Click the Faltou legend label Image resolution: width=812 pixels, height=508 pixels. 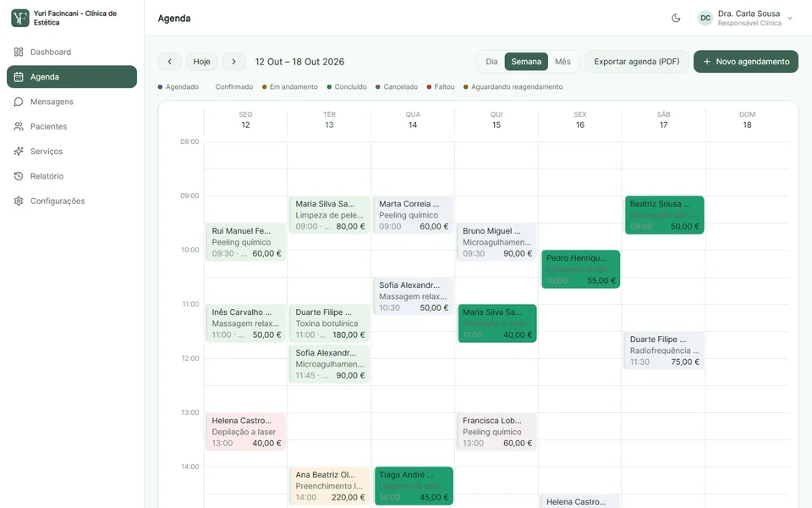click(x=444, y=87)
